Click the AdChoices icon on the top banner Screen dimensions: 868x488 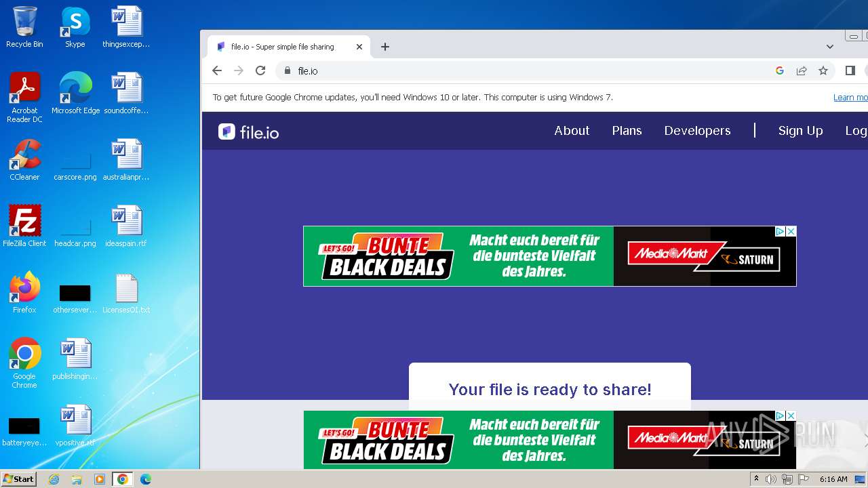(x=781, y=232)
